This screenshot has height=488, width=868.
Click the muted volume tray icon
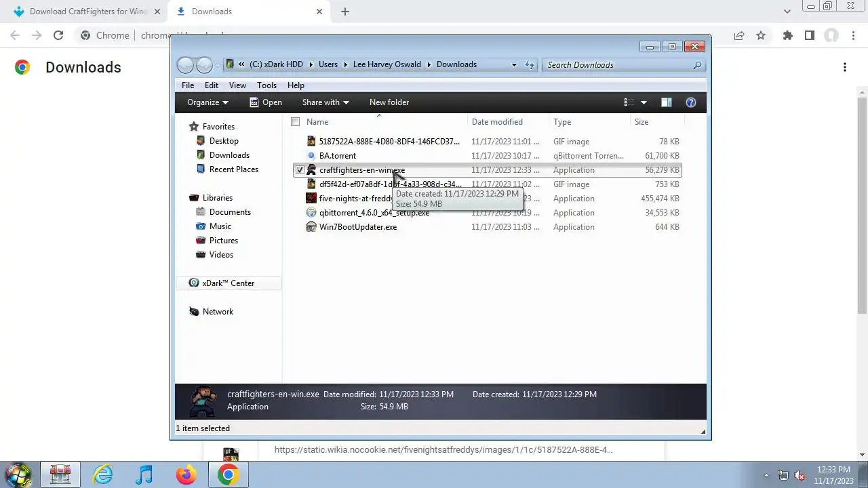coord(800,476)
